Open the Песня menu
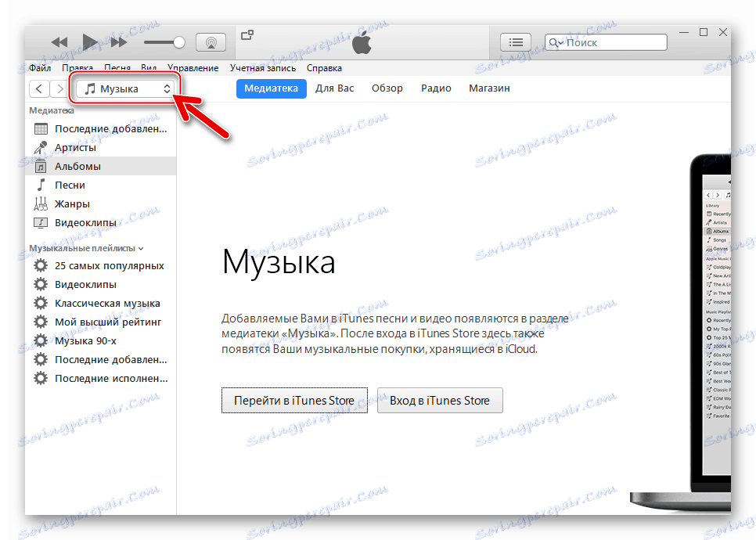The height and width of the screenshot is (540, 756). 117,68
